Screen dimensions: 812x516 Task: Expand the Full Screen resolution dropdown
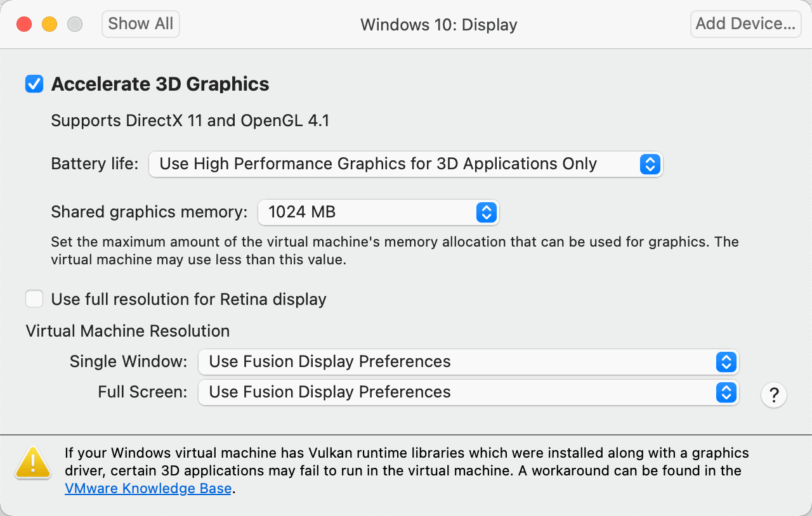(x=468, y=392)
